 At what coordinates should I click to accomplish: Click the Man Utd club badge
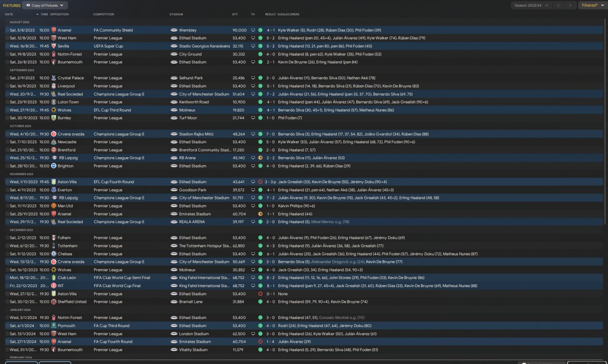point(54,206)
